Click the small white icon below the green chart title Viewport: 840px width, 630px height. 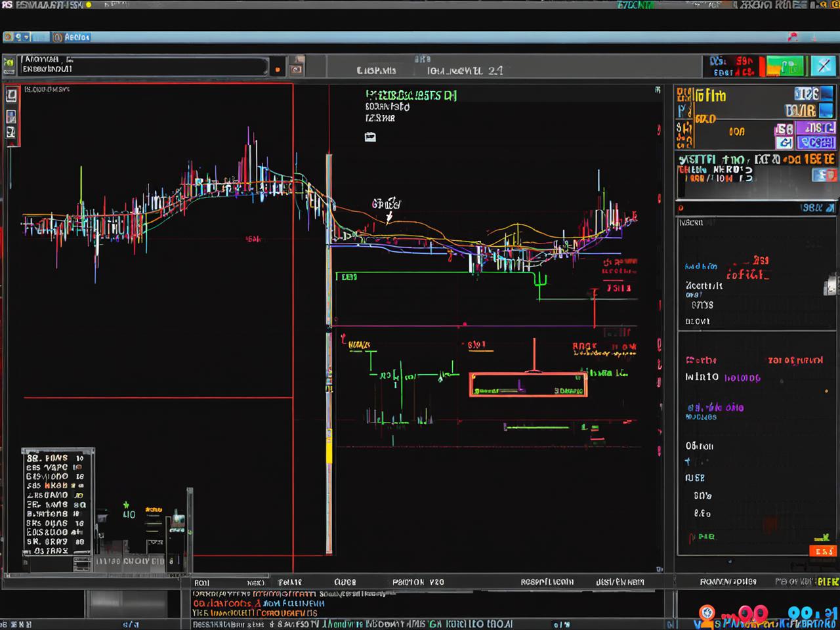(x=370, y=136)
